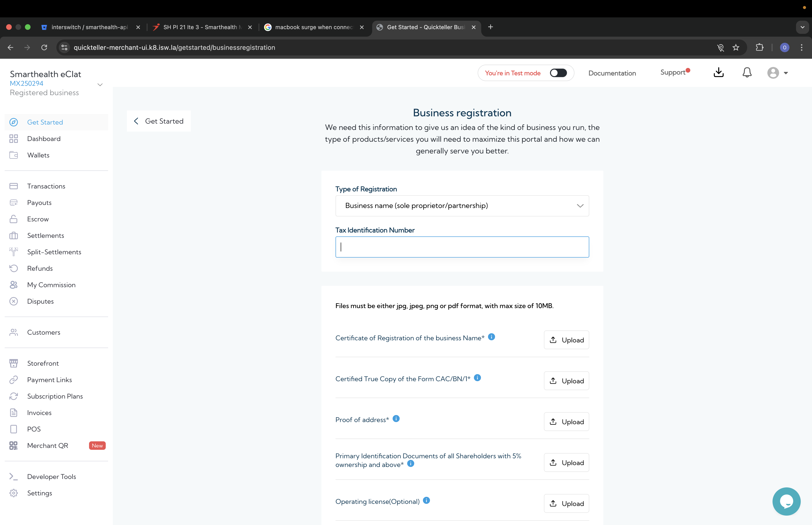Focus the Tax Identification Number field
Viewport: 812px width, 525px height.
[x=462, y=247]
